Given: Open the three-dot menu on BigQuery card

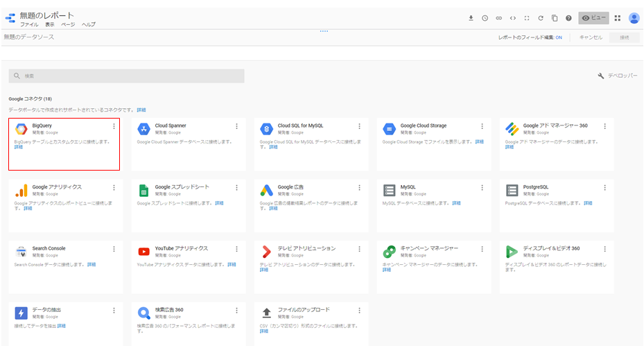Looking at the screenshot, I should [x=114, y=126].
